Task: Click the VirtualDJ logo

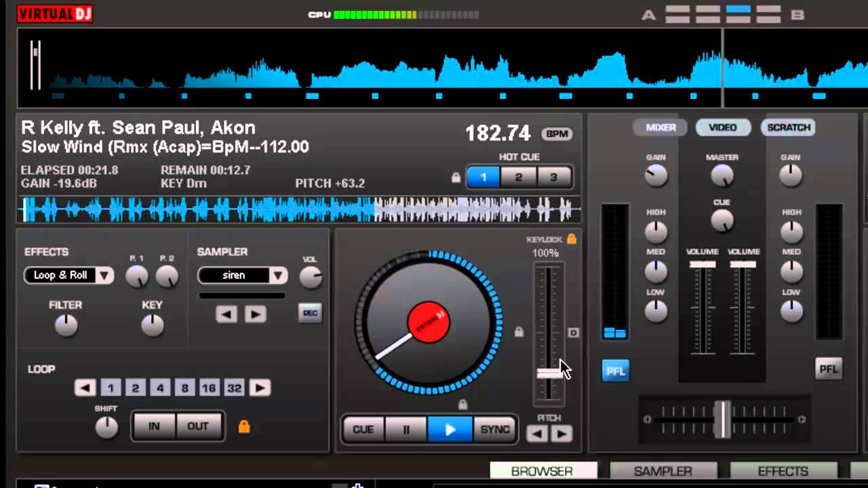Action: pyautogui.click(x=55, y=13)
